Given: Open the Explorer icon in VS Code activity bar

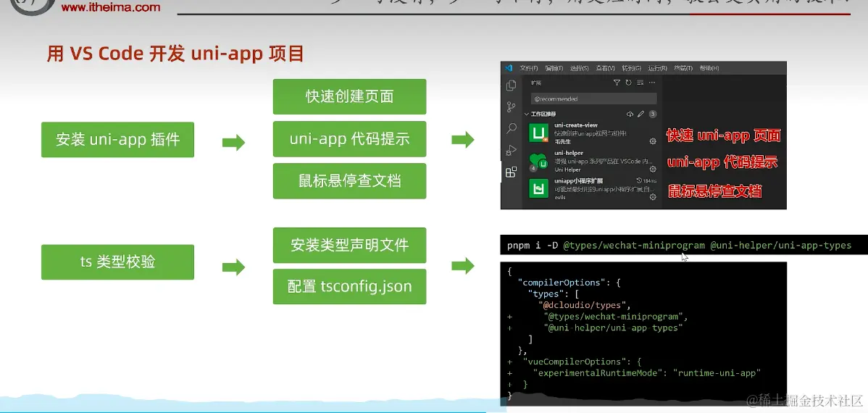Looking at the screenshot, I should (x=511, y=85).
